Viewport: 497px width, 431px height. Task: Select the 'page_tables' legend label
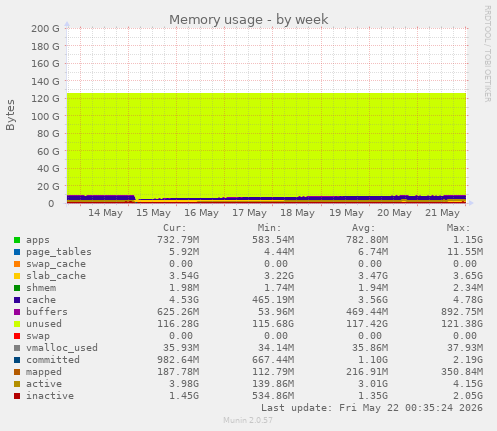click(x=59, y=252)
